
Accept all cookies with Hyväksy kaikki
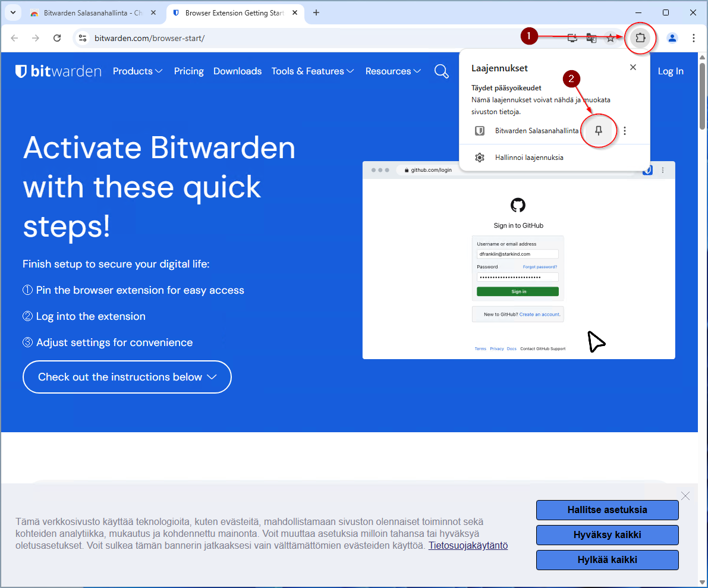[608, 534]
